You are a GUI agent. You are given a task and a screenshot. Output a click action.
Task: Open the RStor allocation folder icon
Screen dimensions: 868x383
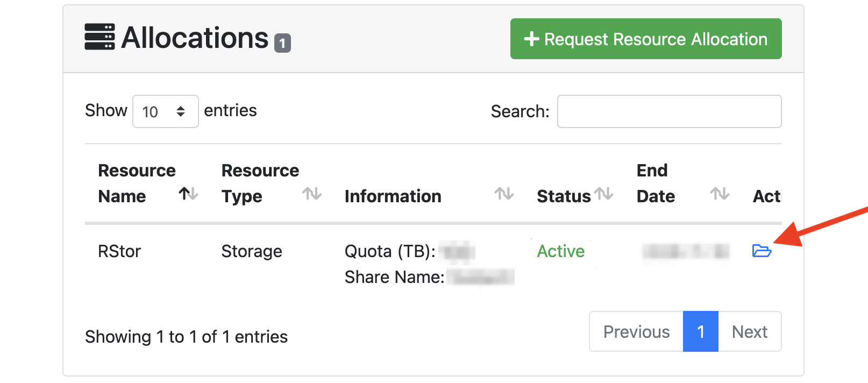(x=763, y=251)
